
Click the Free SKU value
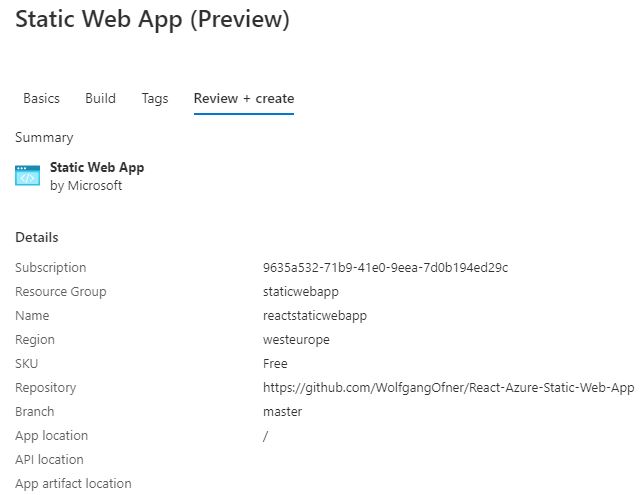(275, 364)
